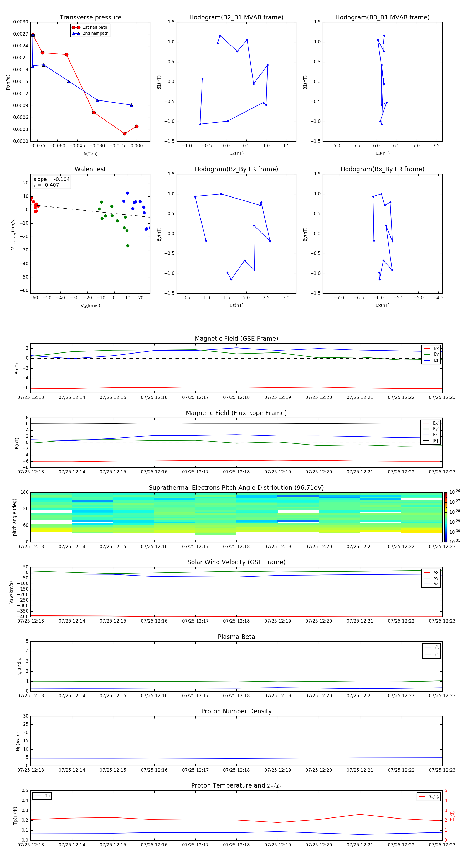
Task: Select the 'slope = -0.104' annotation
Action: point(52,179)
